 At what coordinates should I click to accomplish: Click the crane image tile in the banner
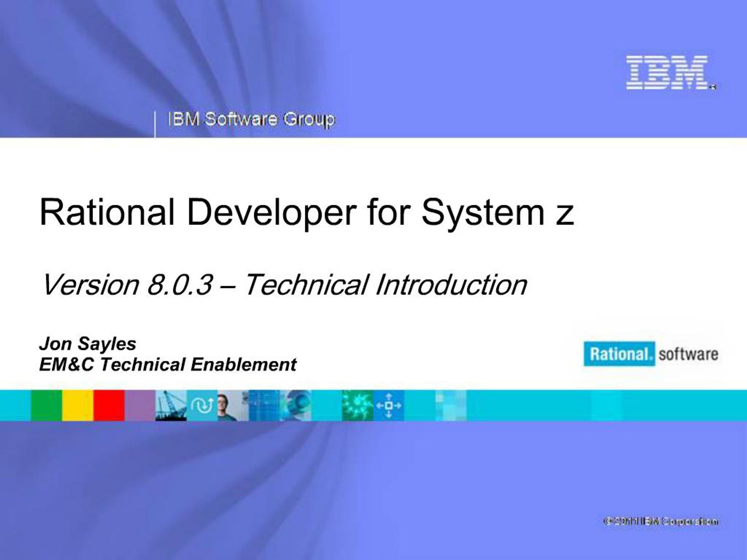(171, 405)
